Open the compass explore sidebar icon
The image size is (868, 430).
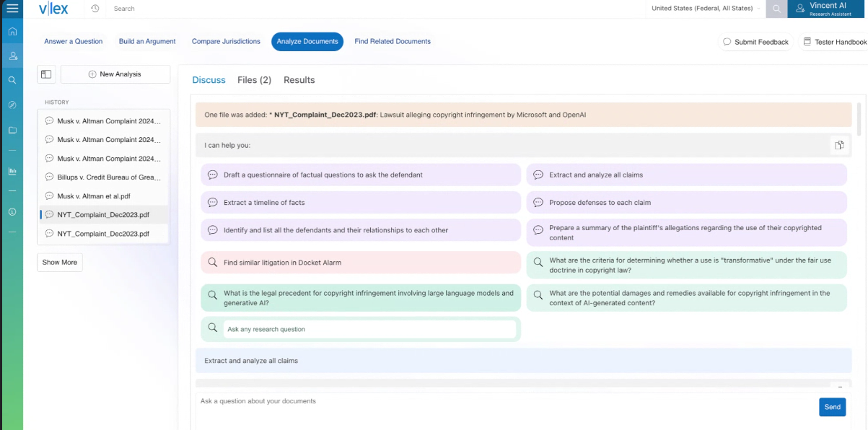pyautogui.click(x=12, y=105)
